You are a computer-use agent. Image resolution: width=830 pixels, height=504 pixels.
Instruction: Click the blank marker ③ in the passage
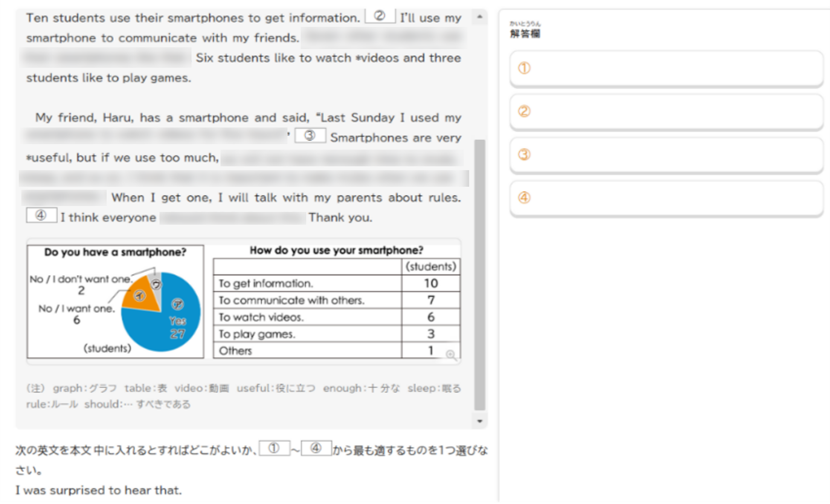click(x=310, y=136)
